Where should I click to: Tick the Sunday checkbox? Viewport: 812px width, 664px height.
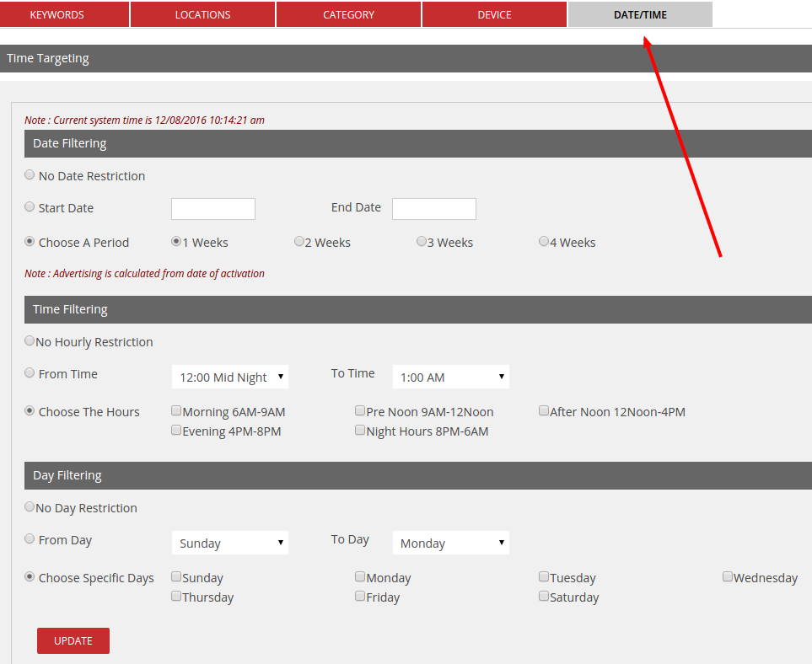[x=176, y=577]
